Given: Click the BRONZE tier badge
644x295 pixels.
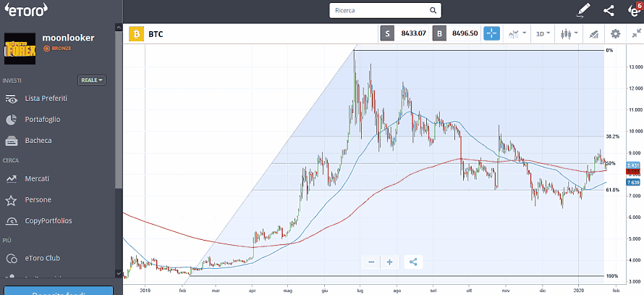Looking at the screenshot, I should click(57, 49).
